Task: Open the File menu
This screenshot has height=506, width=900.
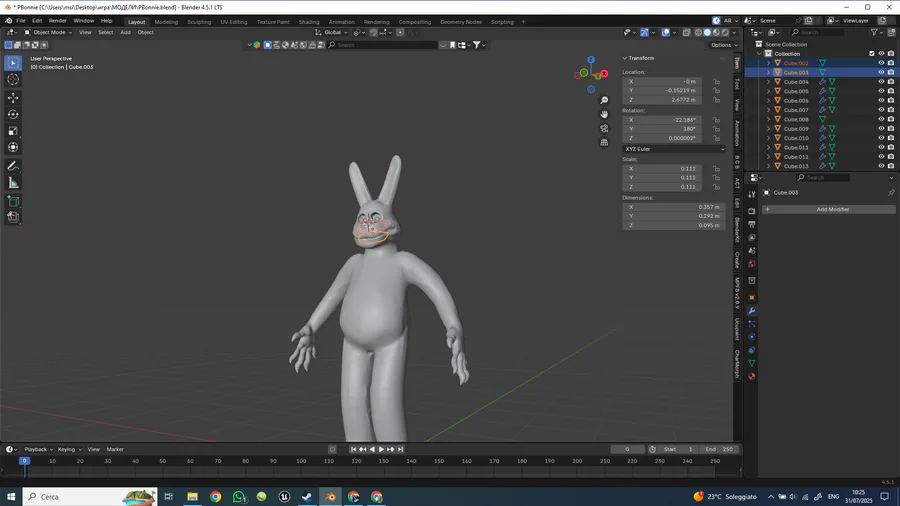Action: pos(21,21)
